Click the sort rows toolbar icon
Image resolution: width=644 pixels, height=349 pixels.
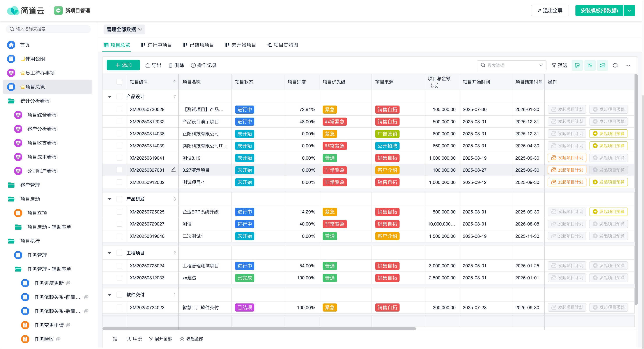click(x=590, y=65)
